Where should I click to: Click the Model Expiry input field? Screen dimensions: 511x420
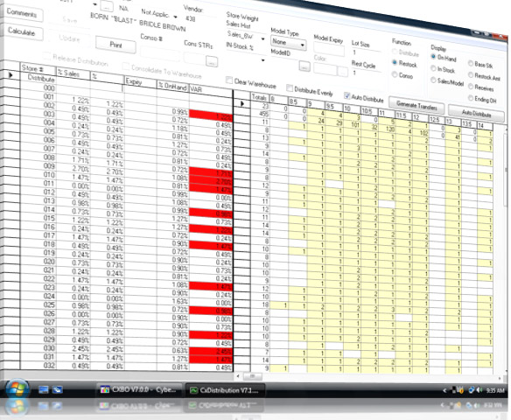[329, 50]
